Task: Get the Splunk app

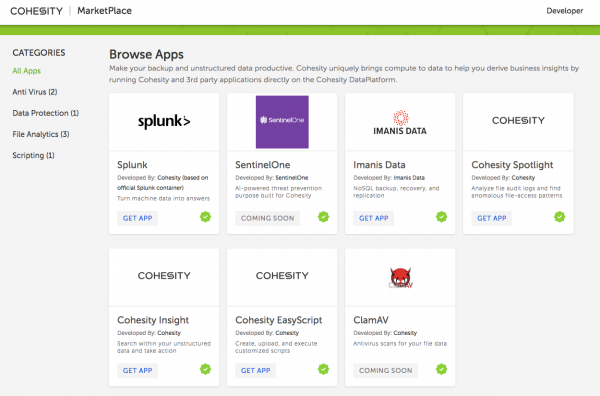Action: point(137,218)
